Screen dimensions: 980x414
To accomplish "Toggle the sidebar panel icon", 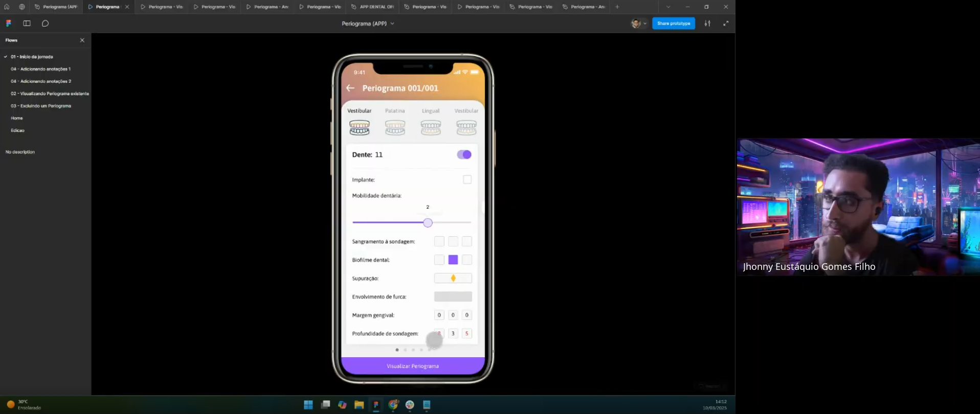I will pos(27,24).
